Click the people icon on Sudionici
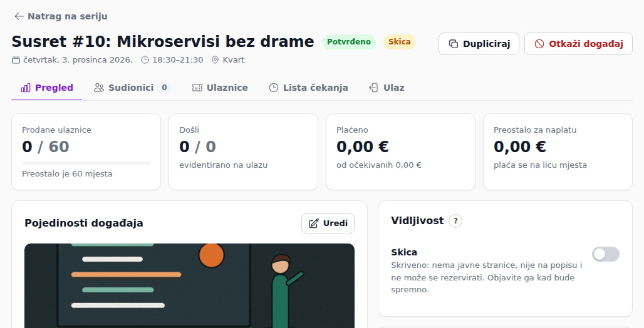The height and width of the screenshot is (328, 644). 98,88
